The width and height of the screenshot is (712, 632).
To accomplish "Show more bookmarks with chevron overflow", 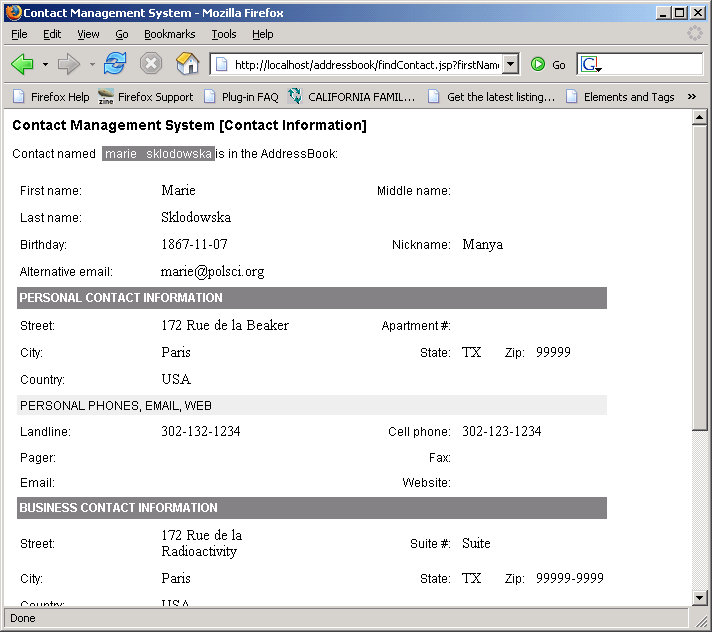I will click(691, 97).
